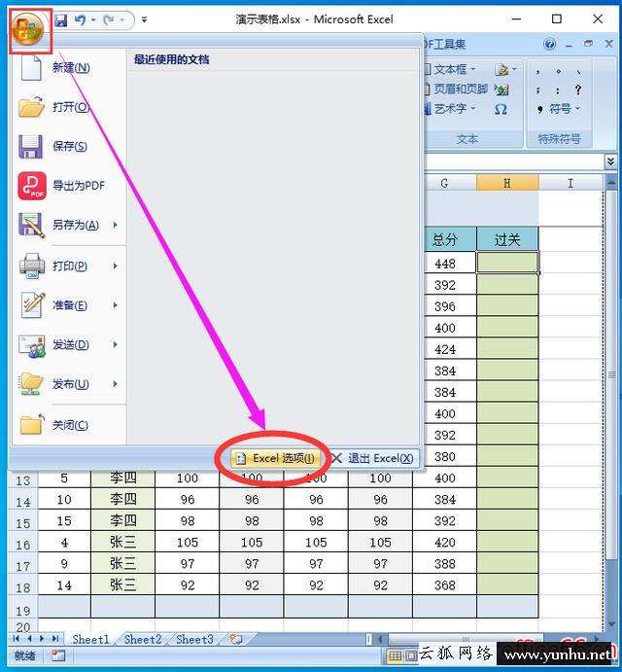The height and width of the screenshot is (672, 622).
Task: Click the Omega symbol icon
Action: [501, 110]
